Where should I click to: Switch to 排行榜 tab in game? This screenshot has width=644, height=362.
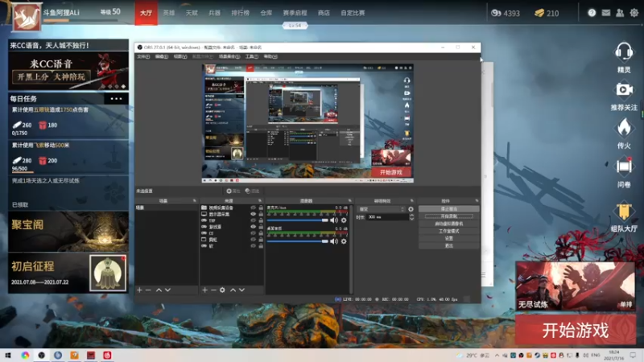click(x=240, y=13)
